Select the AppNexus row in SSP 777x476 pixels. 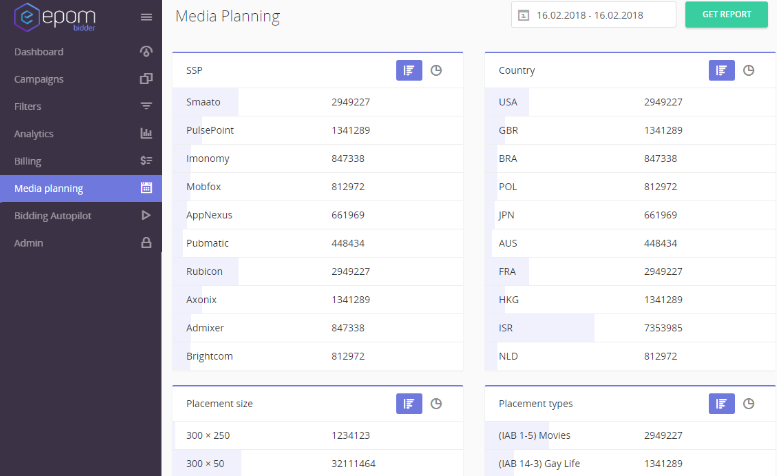[x=318, y=215]
